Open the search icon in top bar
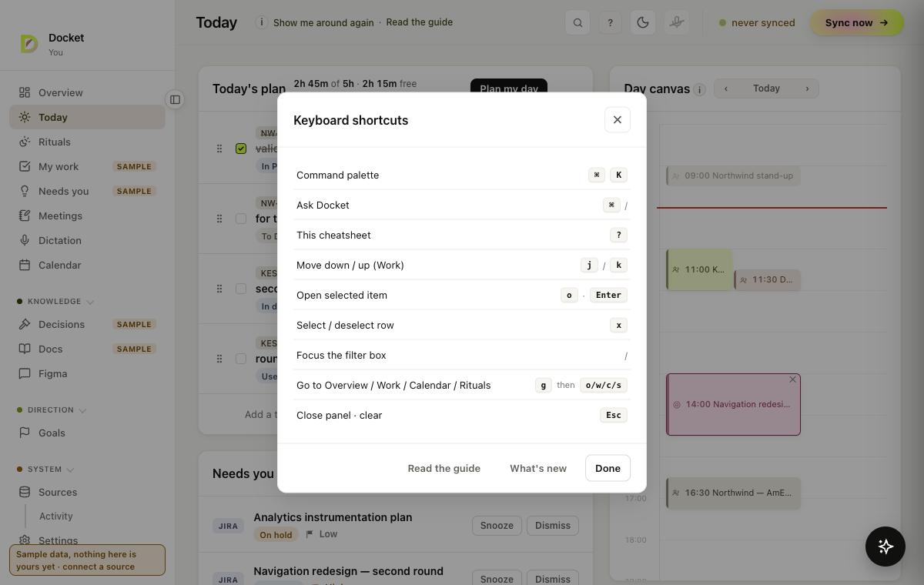This screenshot has width=924, height=585. (x=577, y=22)
